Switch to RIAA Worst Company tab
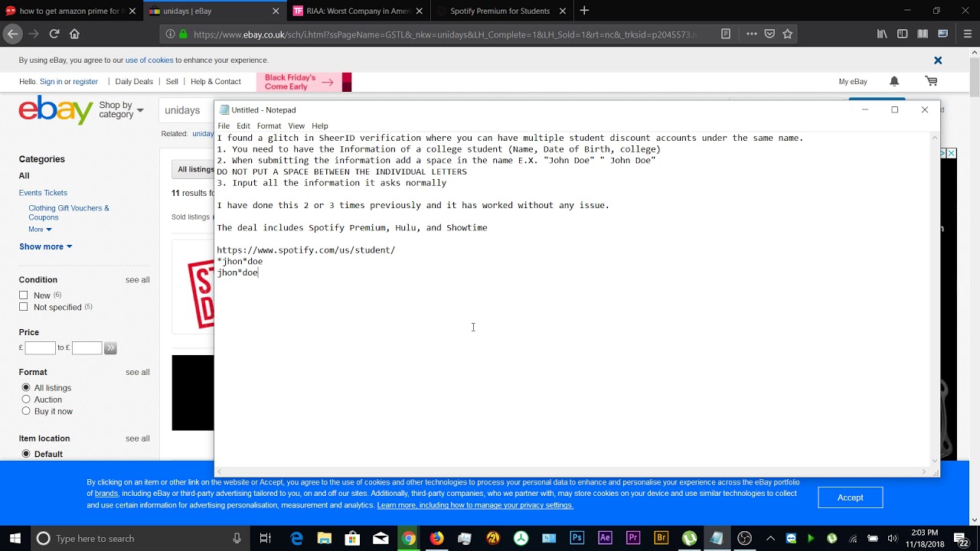Image resolution: width=980 pixels, height=551 pixels. (358, 11)
